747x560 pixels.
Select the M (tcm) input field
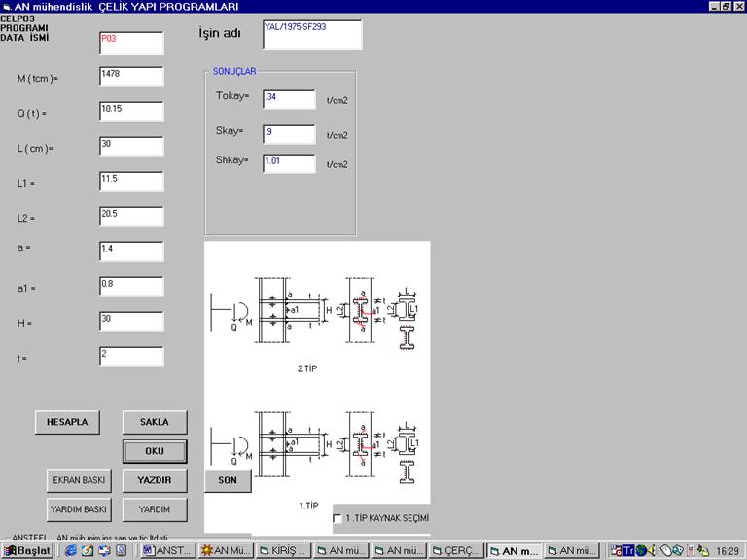click(x=132, y=76)
